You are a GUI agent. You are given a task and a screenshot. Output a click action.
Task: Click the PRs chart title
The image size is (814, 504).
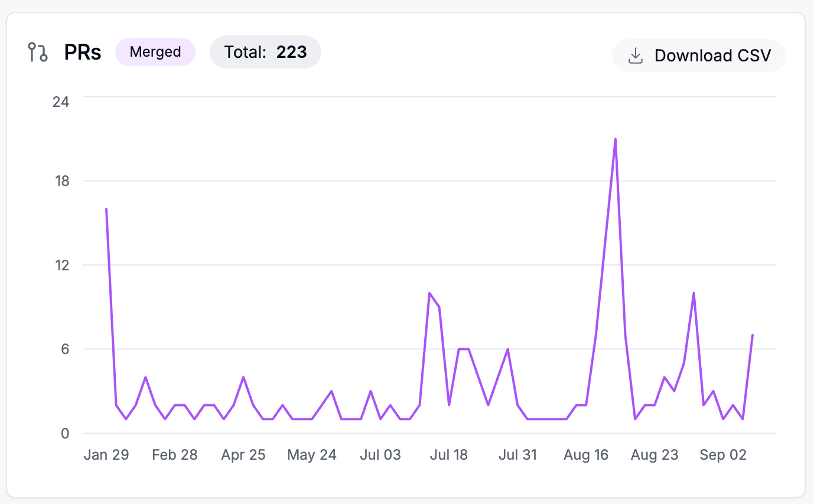tap(83, 53)
